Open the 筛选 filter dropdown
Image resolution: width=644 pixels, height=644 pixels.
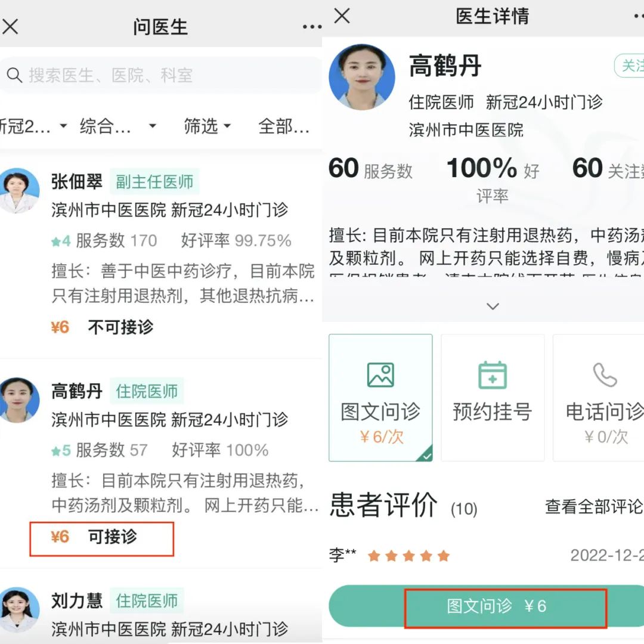coord(208,126)
